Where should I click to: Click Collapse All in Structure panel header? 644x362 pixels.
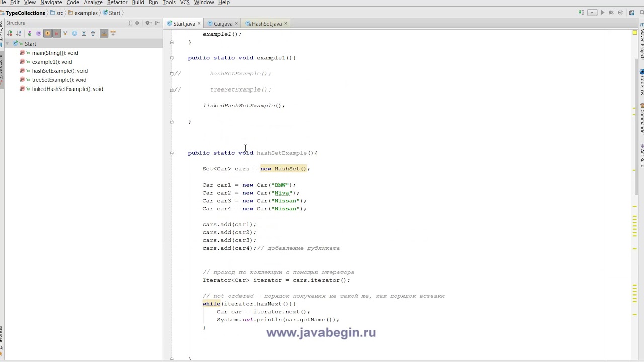(137, 23)
